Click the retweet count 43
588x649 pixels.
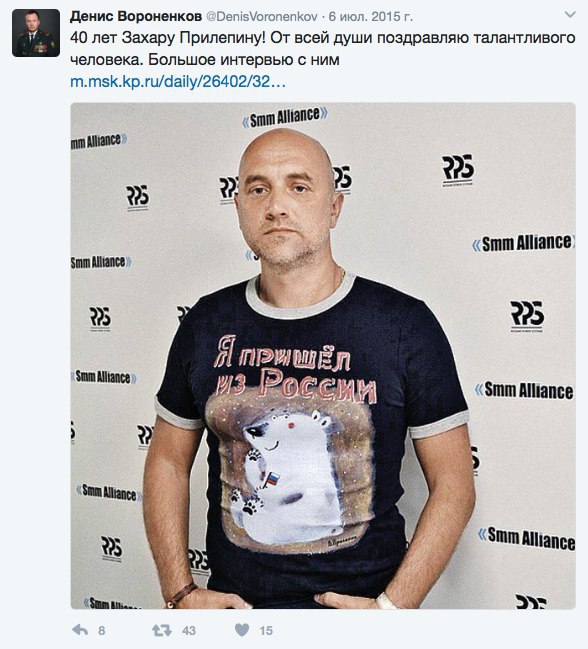coord(189,630)
